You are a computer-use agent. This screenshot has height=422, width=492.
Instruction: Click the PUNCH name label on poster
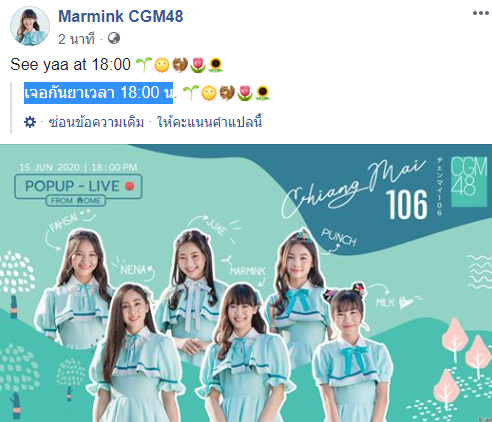point(339,237)
